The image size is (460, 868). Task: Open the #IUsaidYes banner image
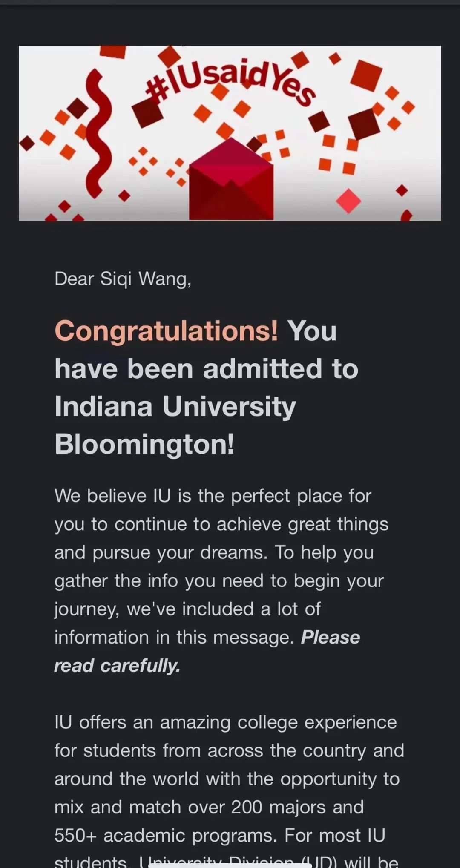click(230, 133)
